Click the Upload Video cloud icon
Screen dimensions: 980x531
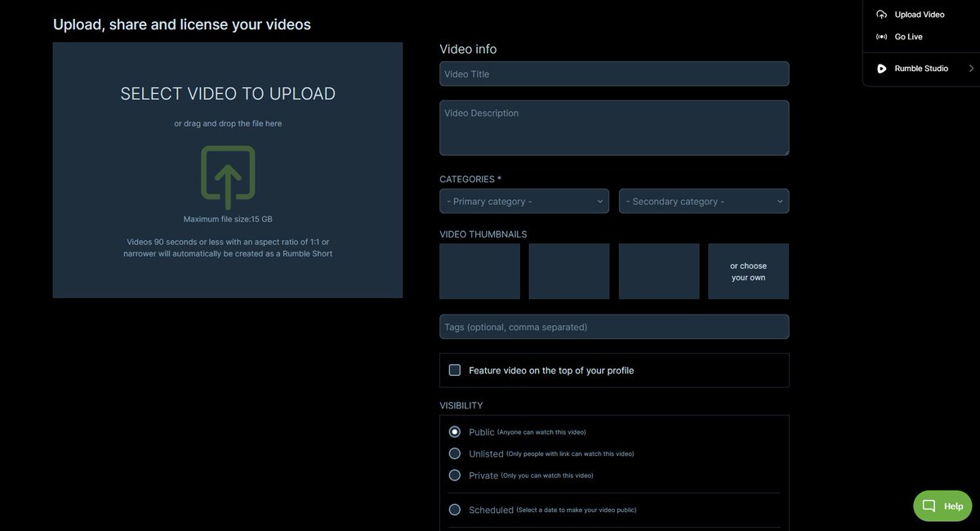[x=882, y=15]
